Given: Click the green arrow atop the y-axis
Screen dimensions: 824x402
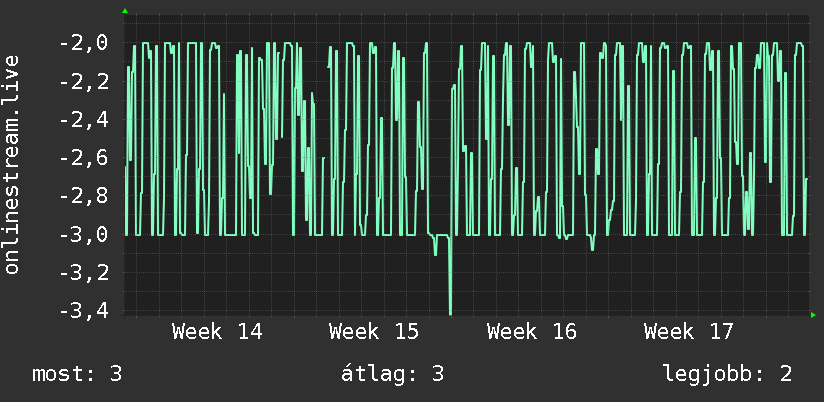Looking at the screenshot, I should [125, 11].
